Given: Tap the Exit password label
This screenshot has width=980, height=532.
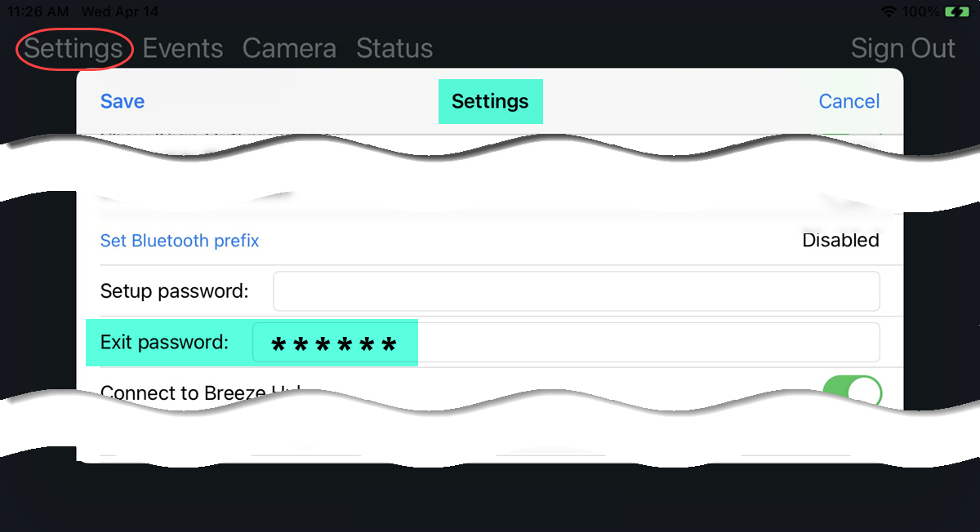Looking at the screenshot, I should point(164,342).
